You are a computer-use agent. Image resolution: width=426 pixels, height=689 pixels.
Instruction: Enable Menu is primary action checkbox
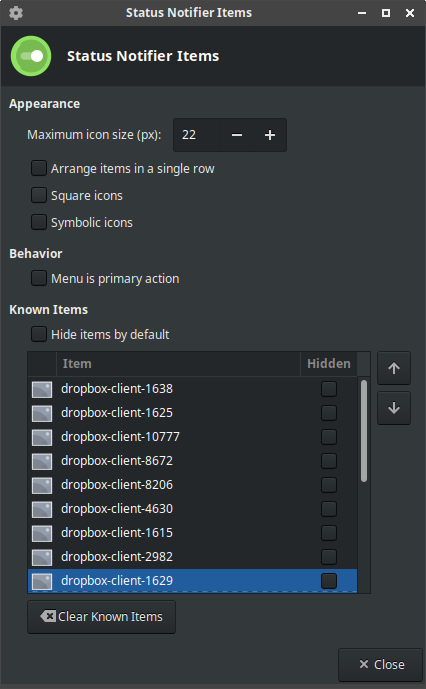coord(39,278)
